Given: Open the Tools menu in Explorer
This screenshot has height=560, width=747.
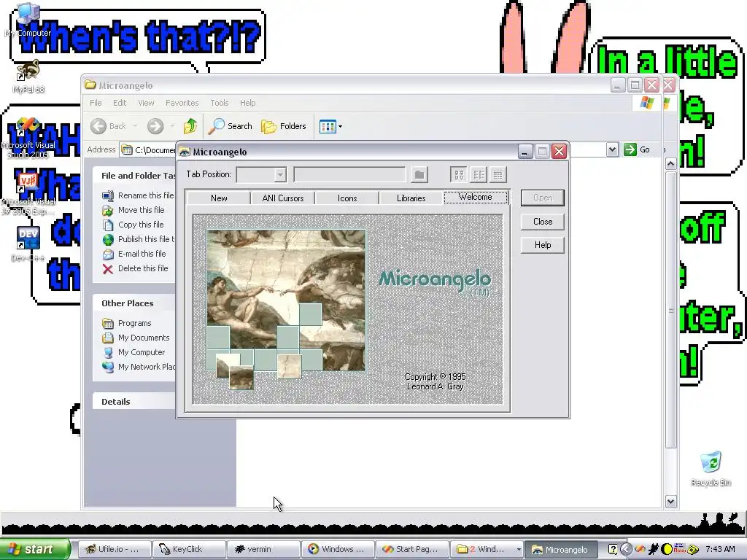Looking at the screenshot, I should (219, 103).
